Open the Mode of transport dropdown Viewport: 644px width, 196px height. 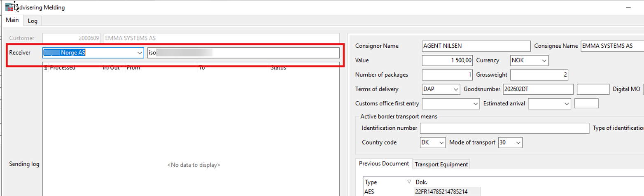click(518, 143)
